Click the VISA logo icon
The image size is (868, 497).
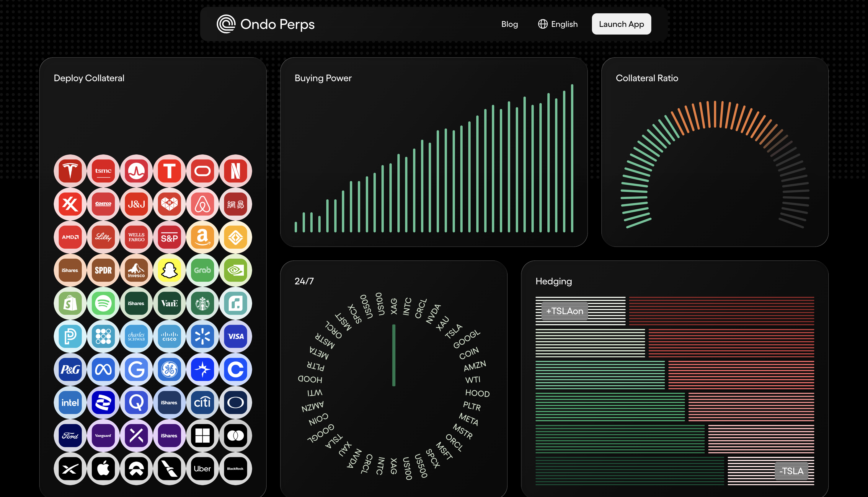[x=235, y=336]
